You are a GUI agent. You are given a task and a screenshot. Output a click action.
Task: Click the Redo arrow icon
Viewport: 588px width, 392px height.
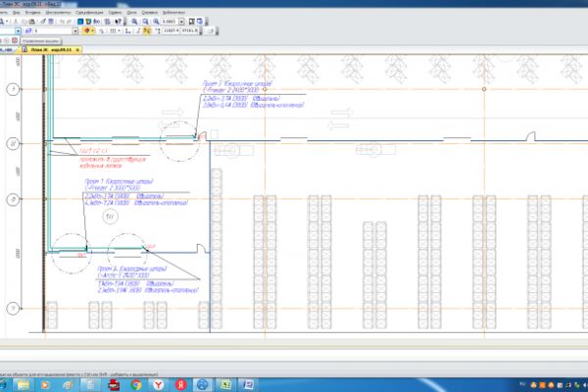[x=69, y=22]
